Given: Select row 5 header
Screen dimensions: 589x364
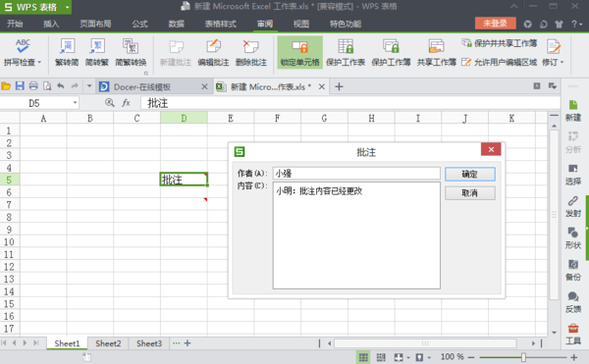Looking at the screenshot, I should coord(10,180).
